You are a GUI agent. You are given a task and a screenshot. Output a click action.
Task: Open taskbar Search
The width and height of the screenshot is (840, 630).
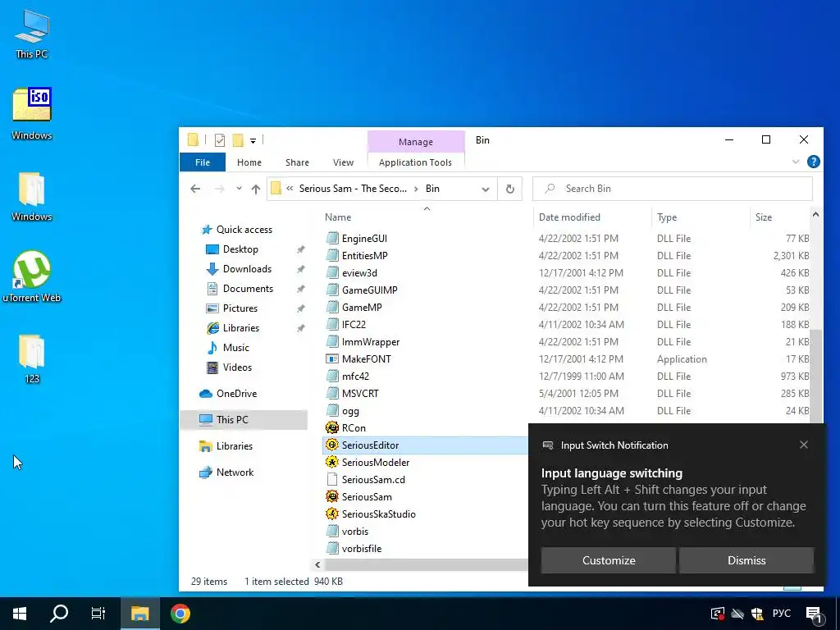click(x=59, y=614)
